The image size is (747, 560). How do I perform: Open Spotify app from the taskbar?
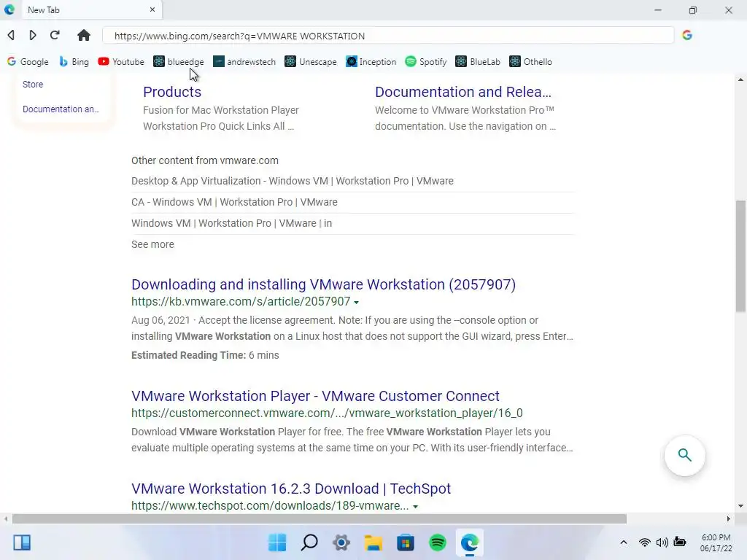coord(438,542)
